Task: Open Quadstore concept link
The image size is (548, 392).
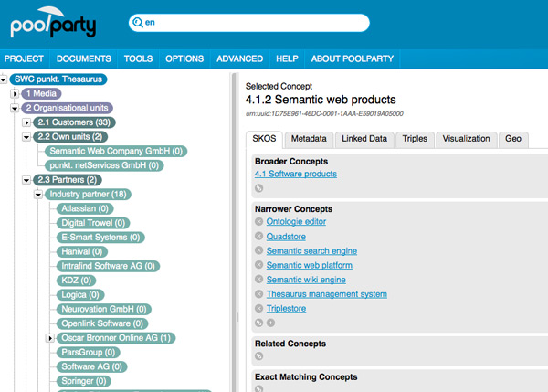Action: tap(286, 237)
